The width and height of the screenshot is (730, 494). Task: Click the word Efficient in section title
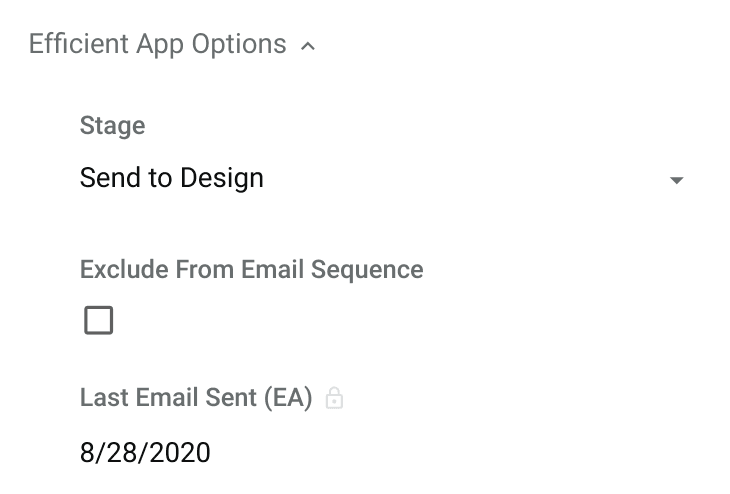point(79,44)
